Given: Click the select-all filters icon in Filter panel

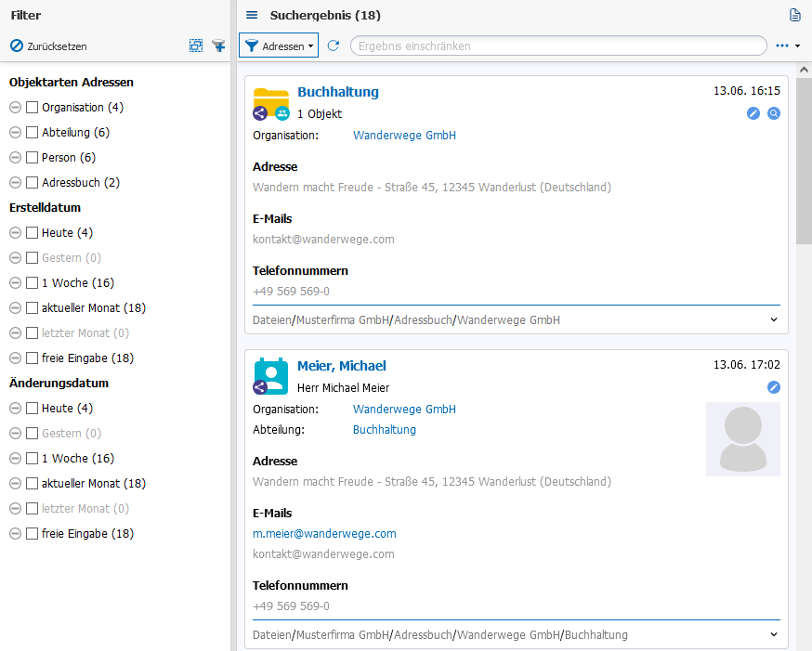Looking at the screenshot, I should 196,46.
